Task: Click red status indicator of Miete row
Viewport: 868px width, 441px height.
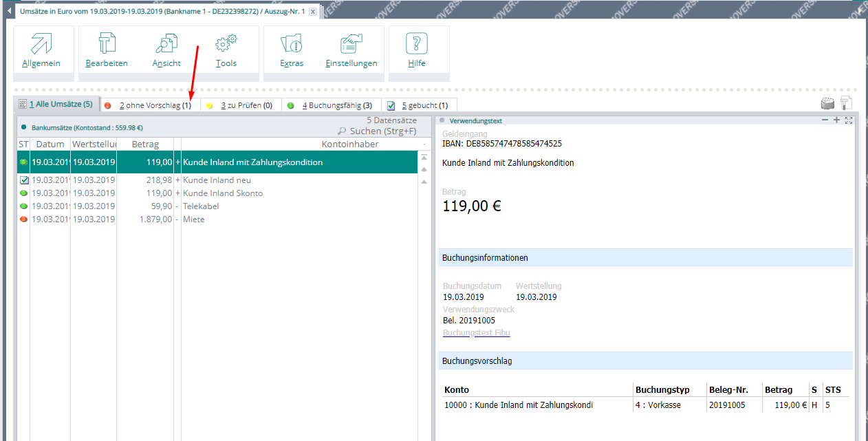Action: pos(24,219)
